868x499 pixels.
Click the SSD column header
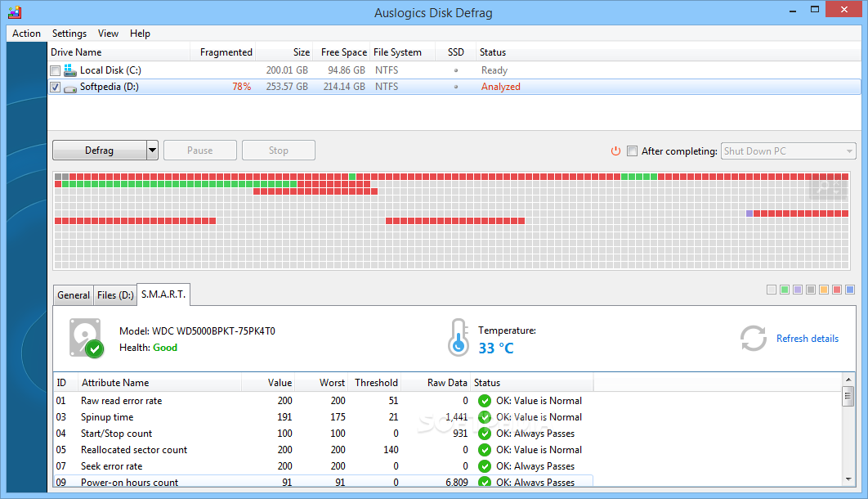tap(455, 52)
